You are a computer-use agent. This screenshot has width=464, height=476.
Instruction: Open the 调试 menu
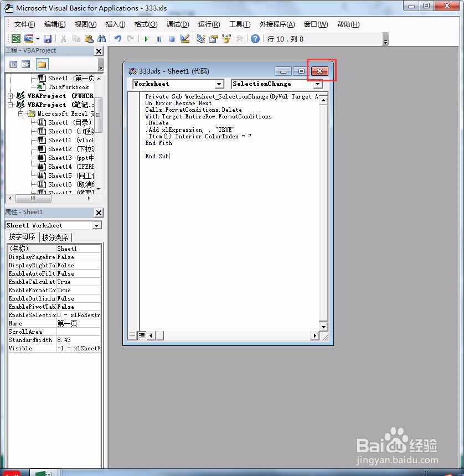point(178,24)
